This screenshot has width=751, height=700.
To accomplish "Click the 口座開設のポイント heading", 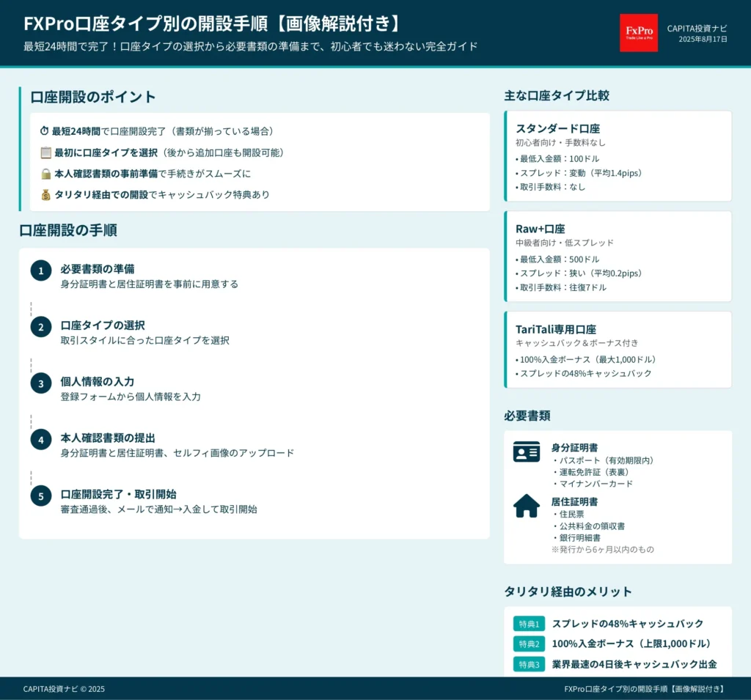I will click(x=93, y=97).
